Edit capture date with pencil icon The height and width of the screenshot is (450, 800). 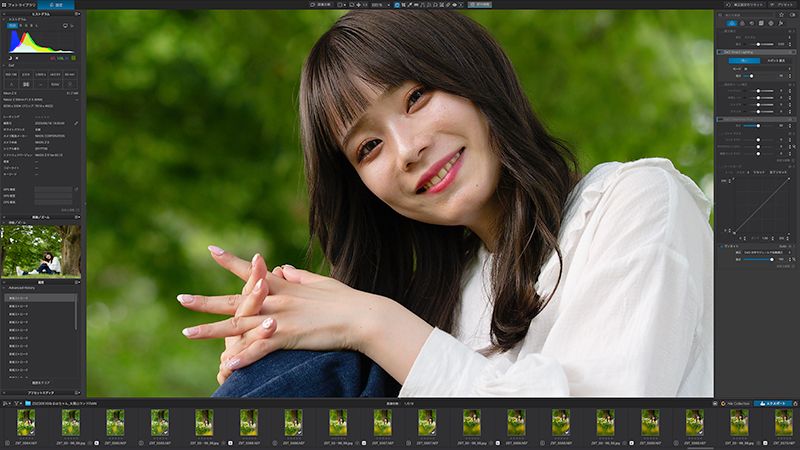76,123
